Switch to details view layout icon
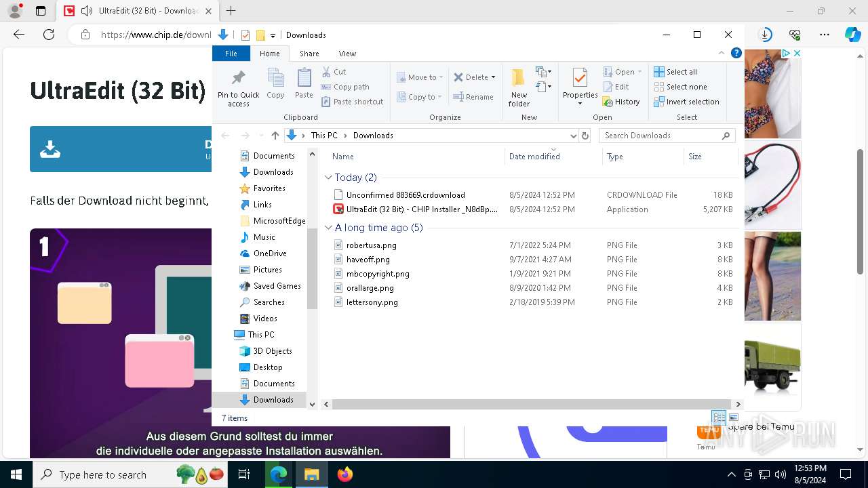The image size is (868, 488). click(x=718, y=418)
